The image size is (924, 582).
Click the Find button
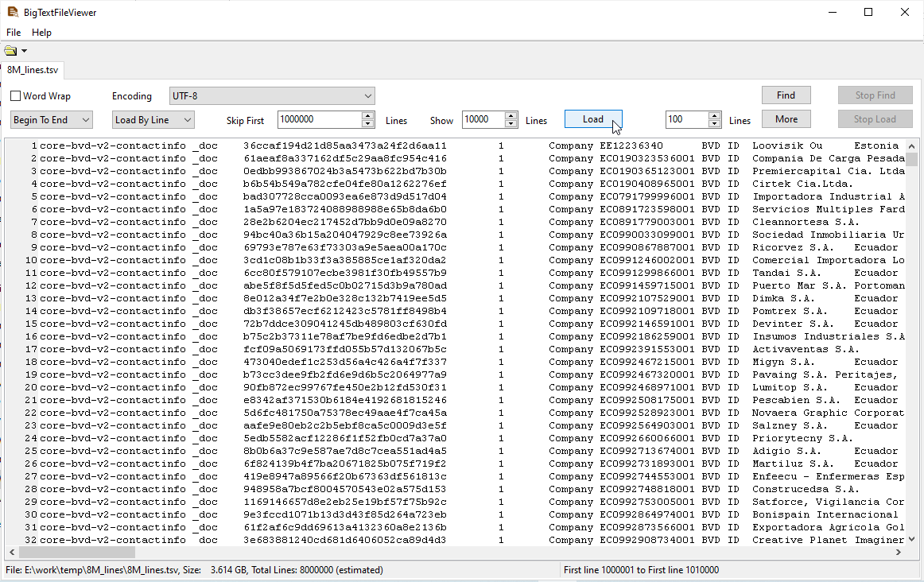(786, 95)
